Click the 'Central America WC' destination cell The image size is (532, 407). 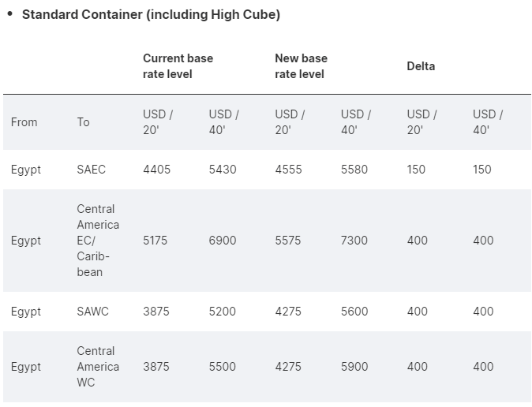[x=98, y=367]
